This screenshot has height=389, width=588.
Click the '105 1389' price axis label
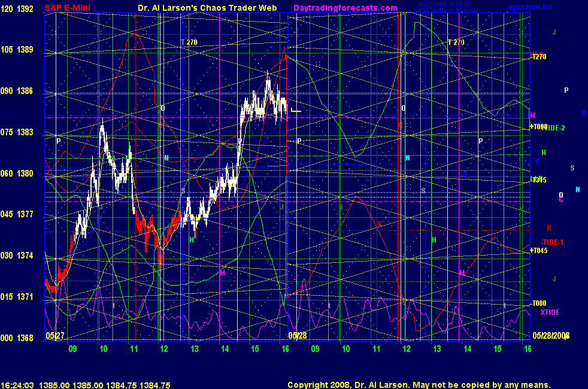(17, 50)
